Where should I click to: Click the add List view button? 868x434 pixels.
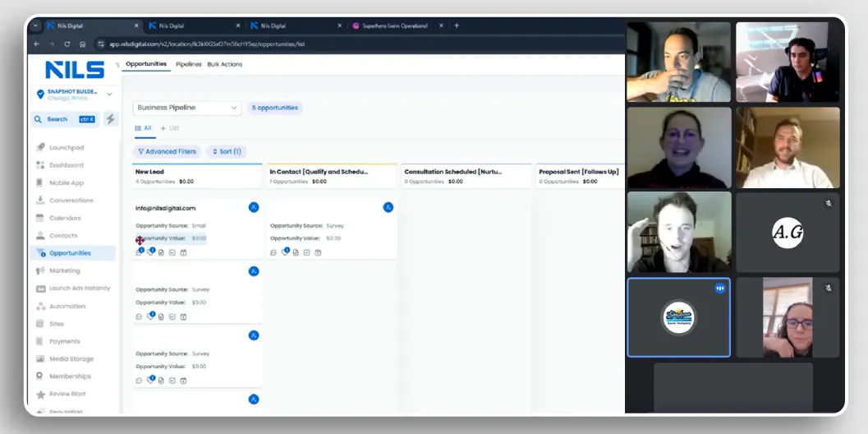coord(169,128)
